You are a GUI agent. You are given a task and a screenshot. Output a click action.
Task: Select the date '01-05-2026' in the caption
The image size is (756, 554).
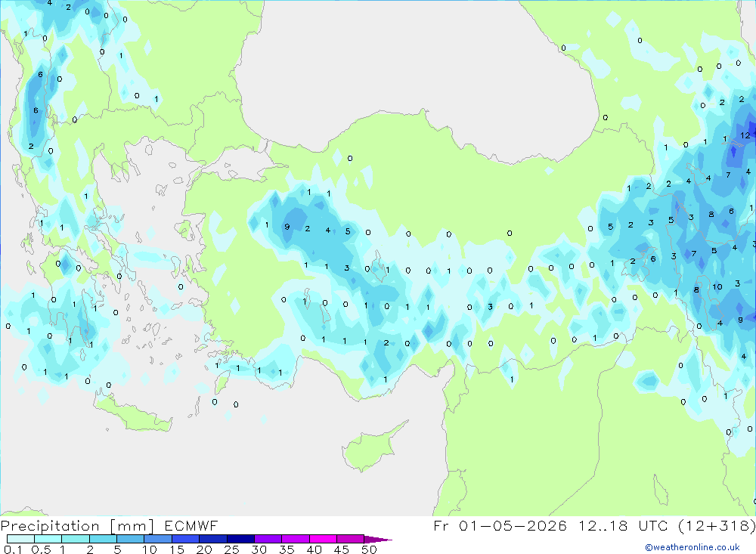tap(513, 525)
